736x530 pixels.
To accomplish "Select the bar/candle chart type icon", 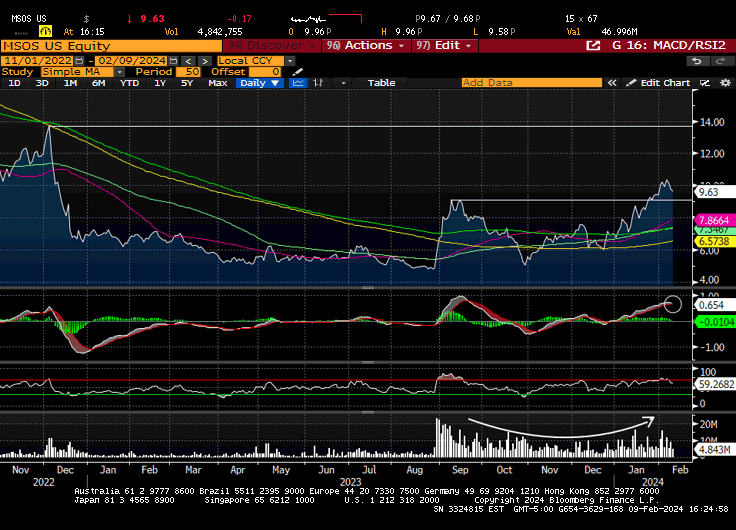I will click(x=319, y=83).
